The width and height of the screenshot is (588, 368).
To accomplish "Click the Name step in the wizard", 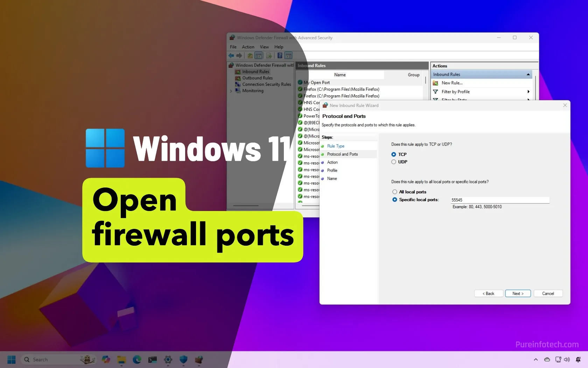I will (332, 178).
